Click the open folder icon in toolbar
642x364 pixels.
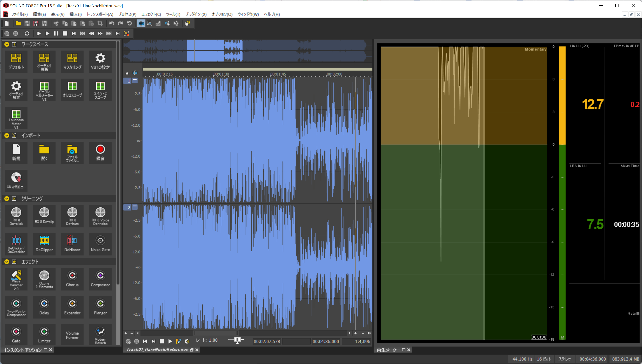[18, 24]
